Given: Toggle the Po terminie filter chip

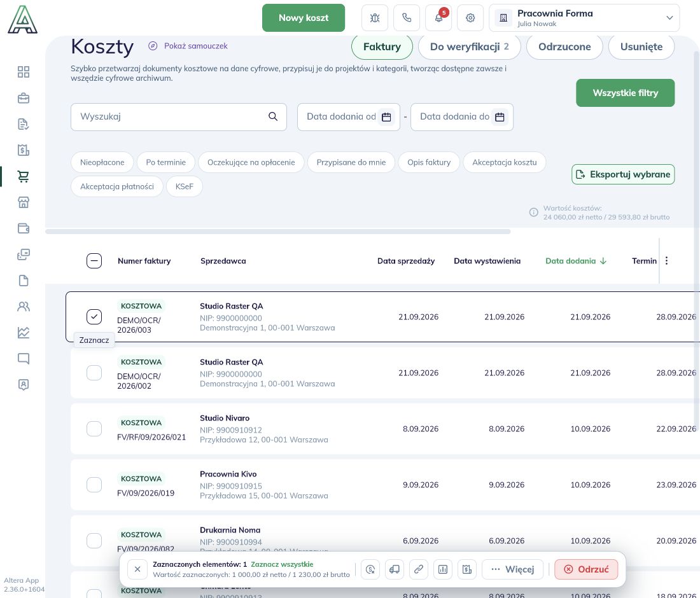Looking at the screenshot, I should point(165,162).
